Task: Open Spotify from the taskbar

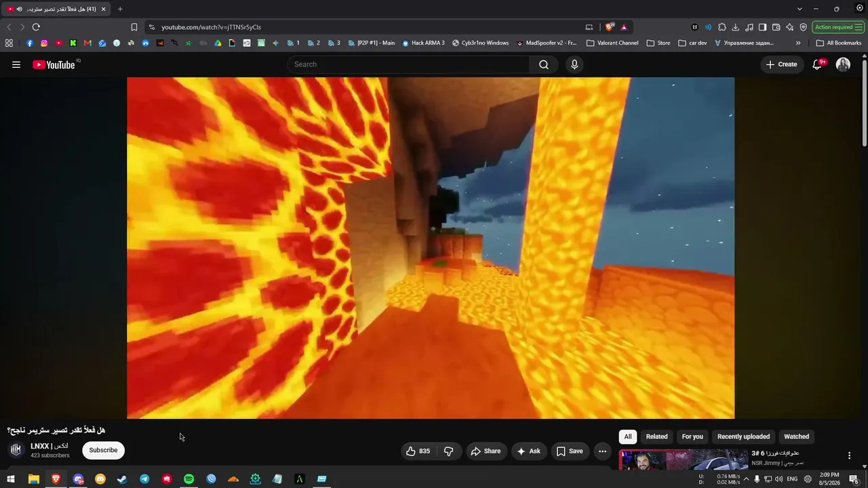Action: 189,479
